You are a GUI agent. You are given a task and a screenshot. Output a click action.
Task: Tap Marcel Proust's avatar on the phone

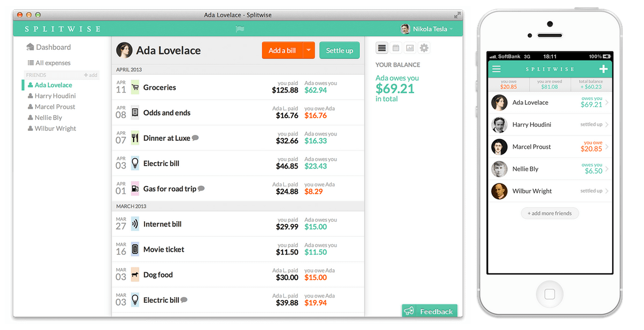coord(499,147)
